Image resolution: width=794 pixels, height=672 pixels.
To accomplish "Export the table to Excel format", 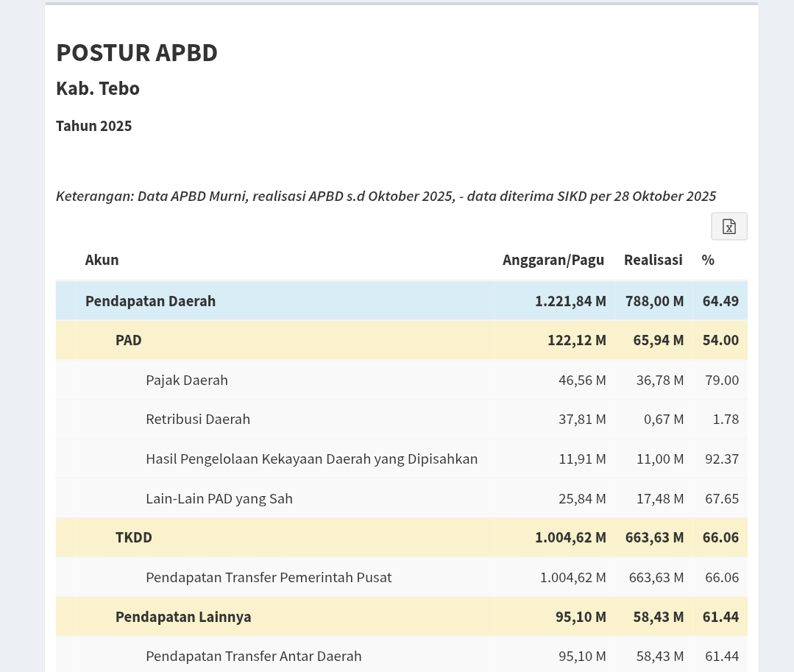I will [x=728, y=226].
